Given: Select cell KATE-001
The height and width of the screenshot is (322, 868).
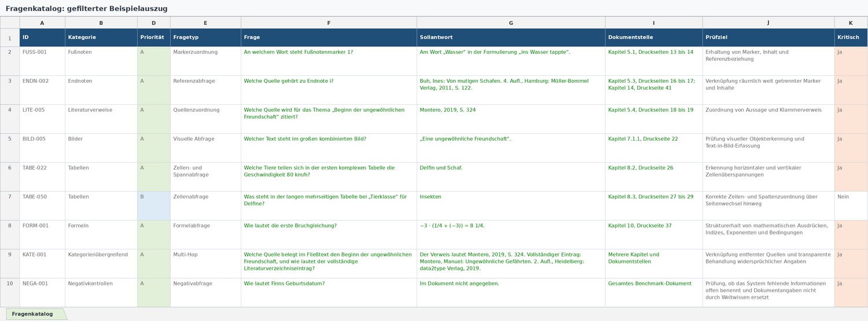Looking at the screenshot, I should 42,264.
